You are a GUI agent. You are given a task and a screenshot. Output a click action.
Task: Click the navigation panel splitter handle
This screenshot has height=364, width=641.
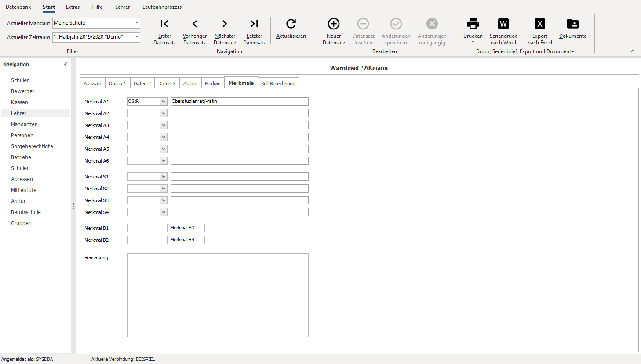pyautogui.click(x=73, y=206)
